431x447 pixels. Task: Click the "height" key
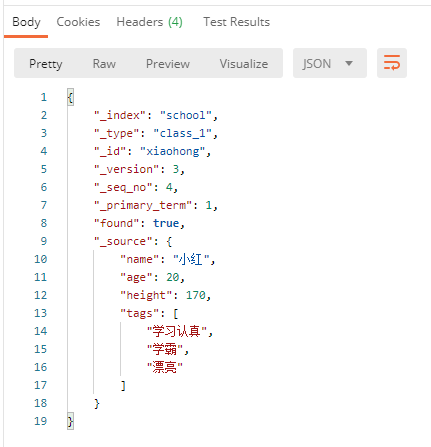(x=146, y=295)
